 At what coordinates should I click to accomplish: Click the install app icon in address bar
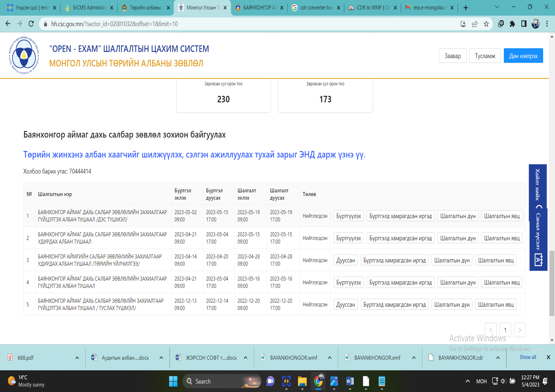coord(463,24)
